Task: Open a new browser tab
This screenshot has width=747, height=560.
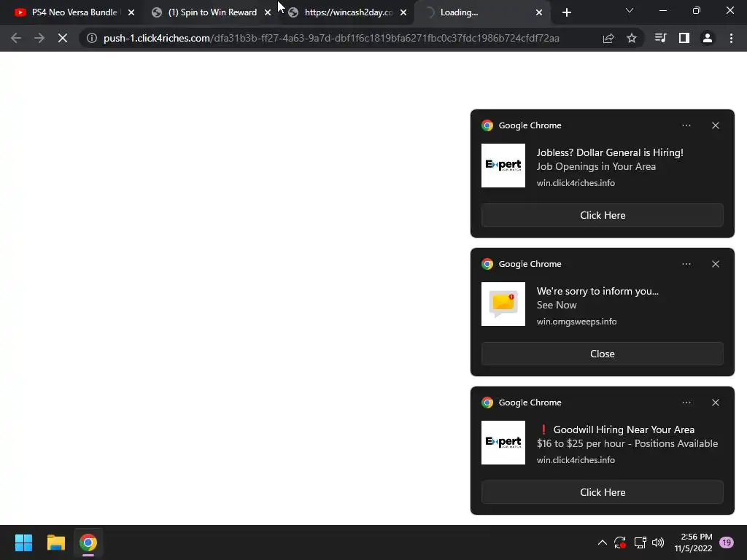Action: point(566,12)
